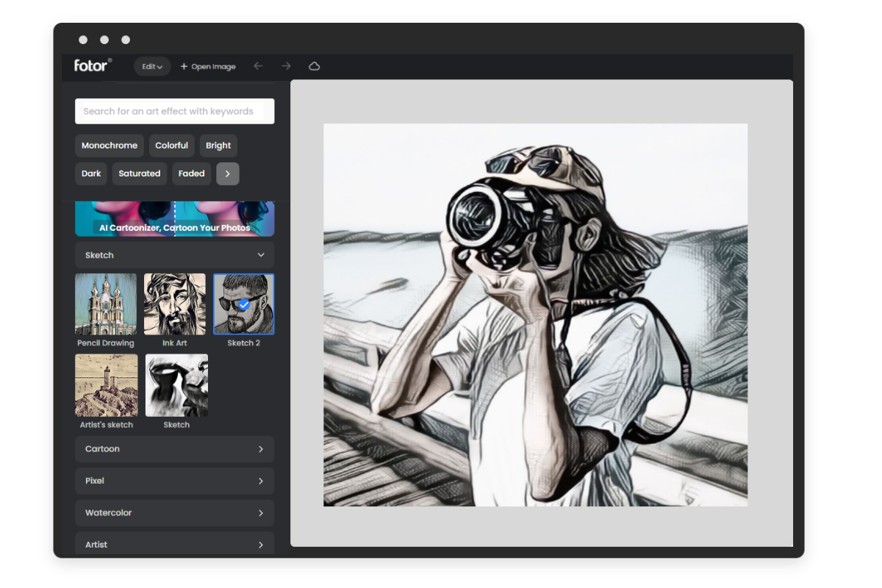Toggle the Saturated filter tag
This screenshot has width=882, height=588.
point(139,173)
